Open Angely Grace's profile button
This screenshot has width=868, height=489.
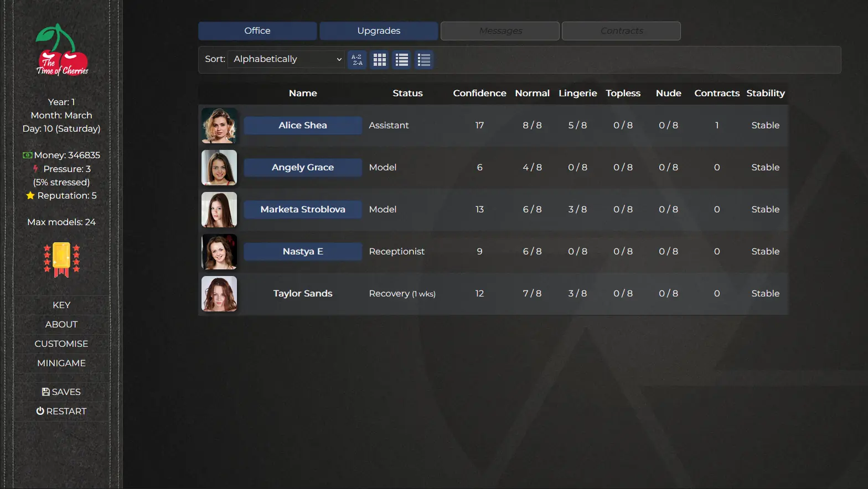click(303, 168)
